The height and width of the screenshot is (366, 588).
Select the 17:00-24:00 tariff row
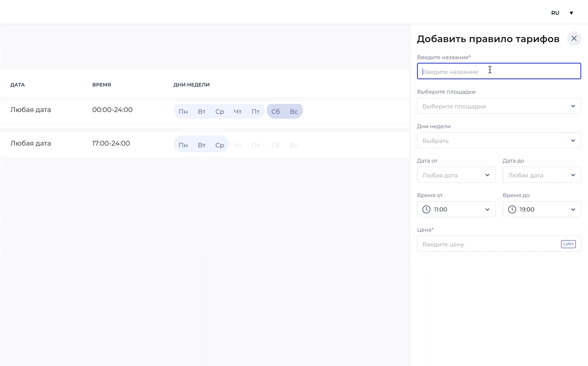point(205,144)
